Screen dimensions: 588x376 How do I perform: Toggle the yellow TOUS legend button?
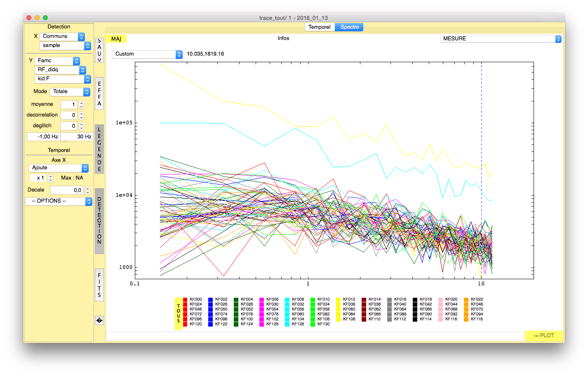point(179,313)
